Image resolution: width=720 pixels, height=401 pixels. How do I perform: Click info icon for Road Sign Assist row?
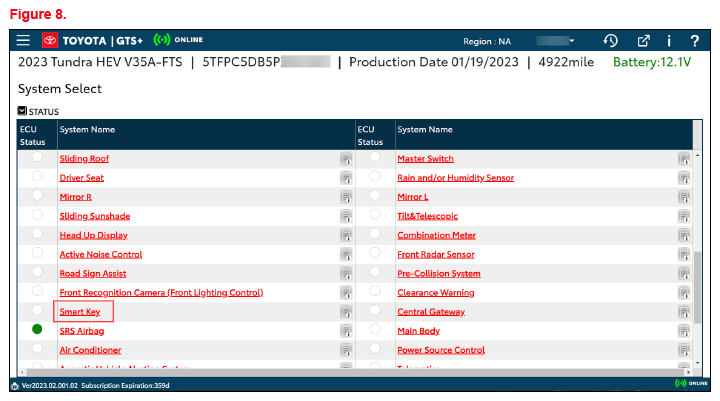(x=346, y=274)
